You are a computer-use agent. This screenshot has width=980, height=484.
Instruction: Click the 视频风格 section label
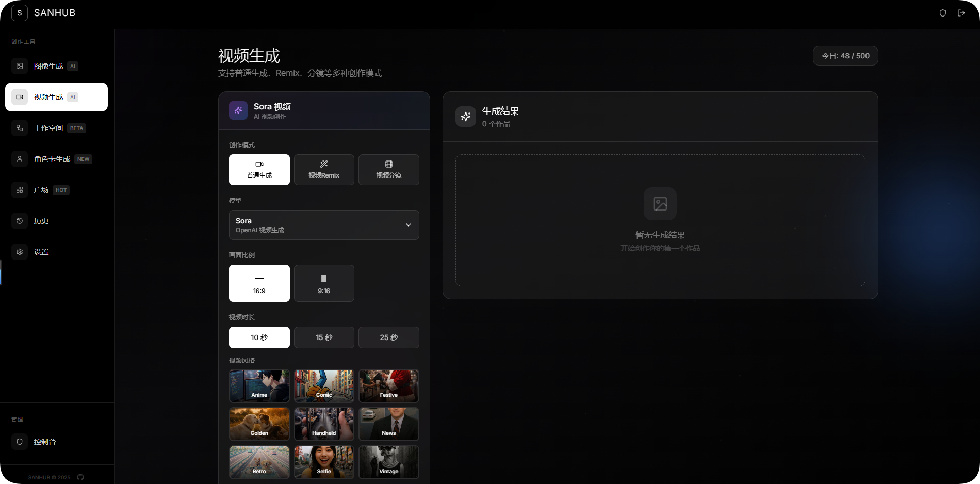(242, 360)
